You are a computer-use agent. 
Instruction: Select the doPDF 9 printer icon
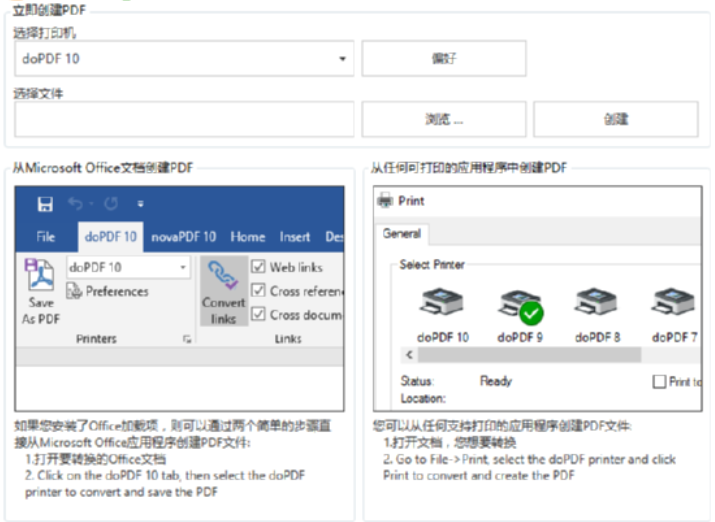click(520, 306)
